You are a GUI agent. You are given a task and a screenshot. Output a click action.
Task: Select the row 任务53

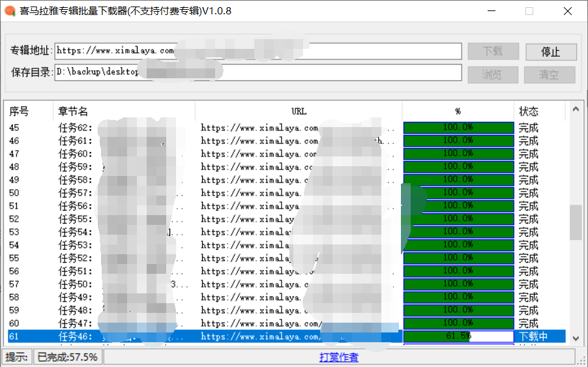coord(286,245)
